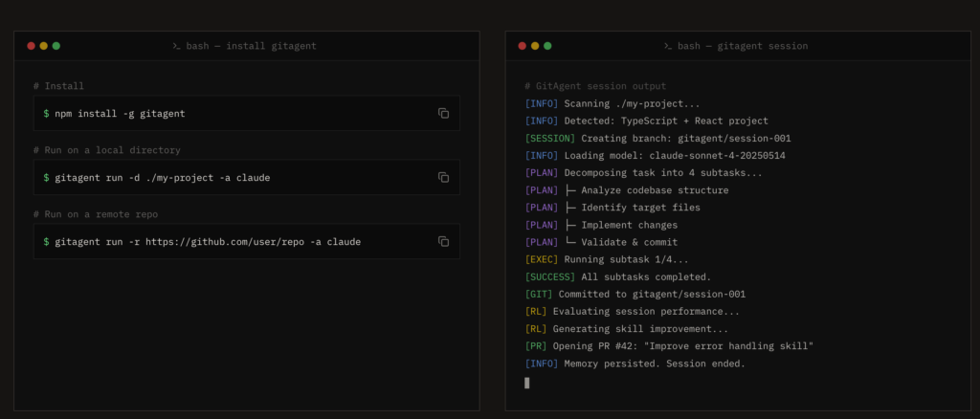Click the 'bash — gitagent session' title
The width and height of the screenshot is (980, 419).
pos(743,46)
